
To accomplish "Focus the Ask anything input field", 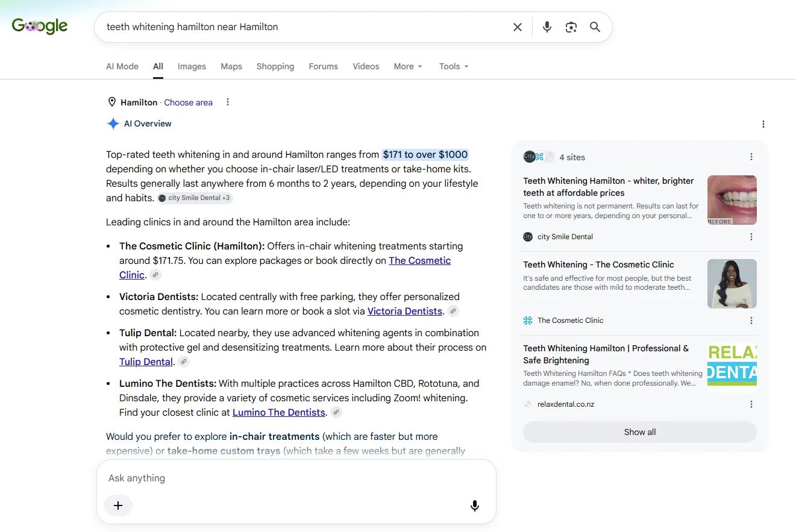I will [x=295, y=478].
